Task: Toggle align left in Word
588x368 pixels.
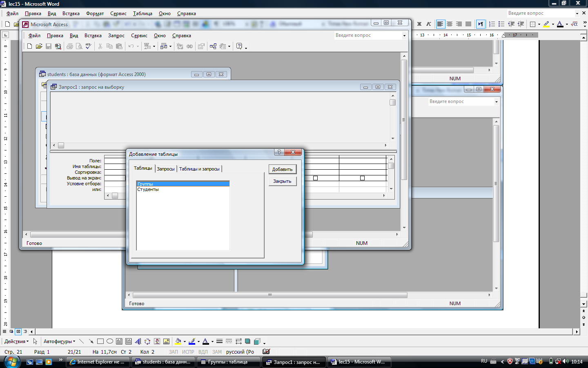Action: (440, 24)
